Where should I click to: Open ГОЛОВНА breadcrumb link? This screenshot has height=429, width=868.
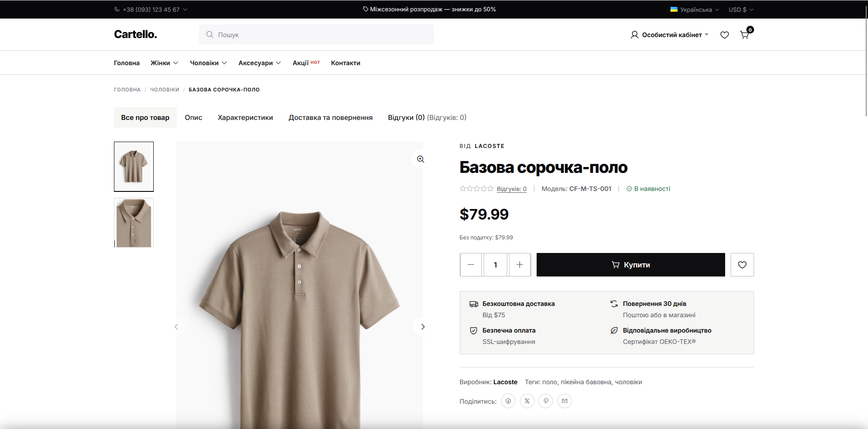click(x=127, y=90)
